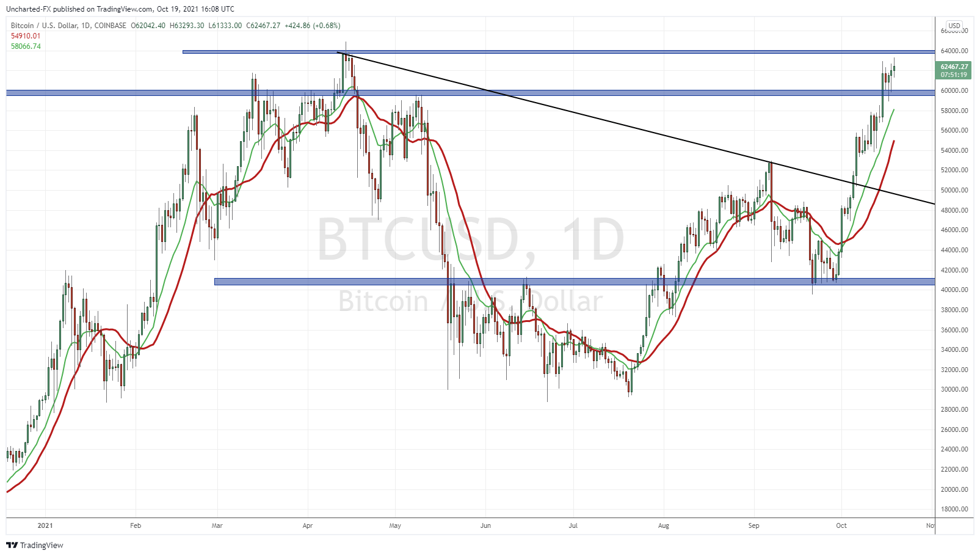The width and height of the screenshot is (980, 556).
Task: Click the close price value C62467.27
Action: tap(264, 26)
